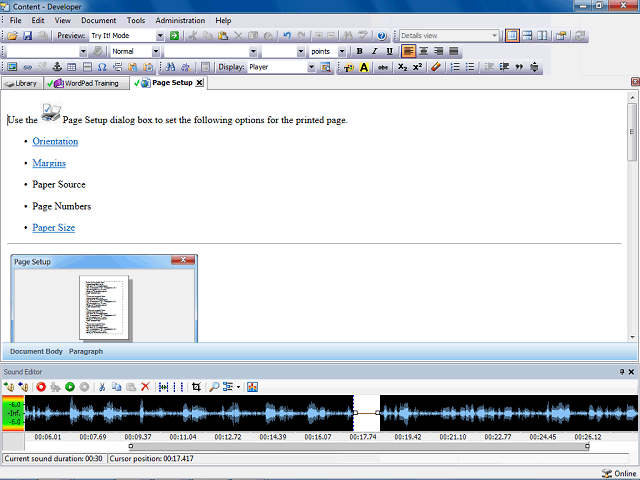This screenshot has height=480, width=640.
Task: Switch to the WordPad Training tab
Action: (x=86, y=83)
